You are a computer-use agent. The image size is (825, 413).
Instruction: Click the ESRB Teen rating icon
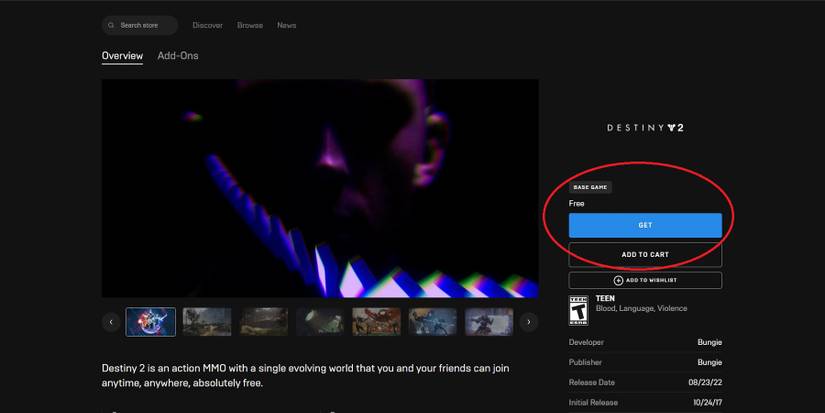(x=578, y=309)
